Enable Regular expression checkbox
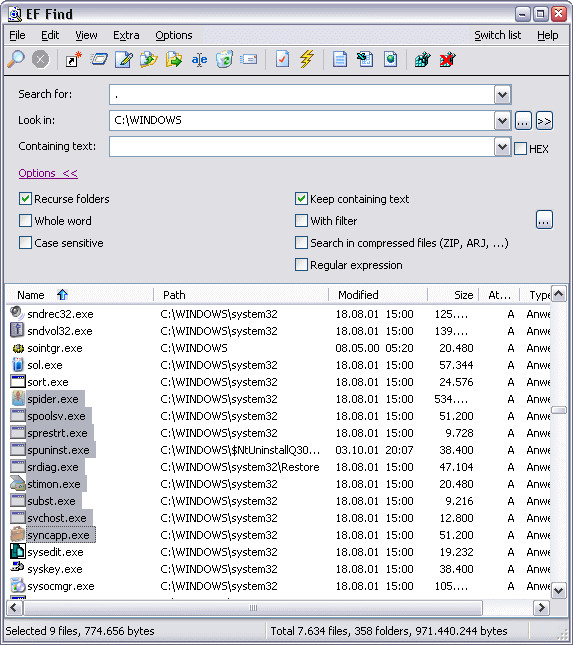 tap(301, 264)
